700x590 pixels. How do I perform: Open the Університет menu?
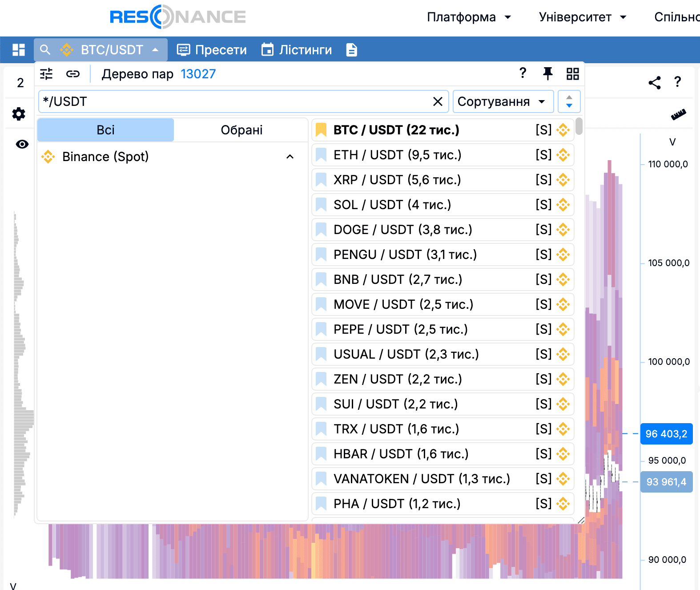click(583, 17)
